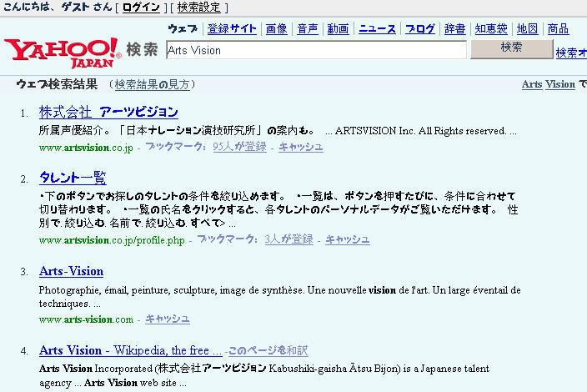587x392 pixels.
Task: Open 検索設定 search settings
Action: [x=198, y=8]
